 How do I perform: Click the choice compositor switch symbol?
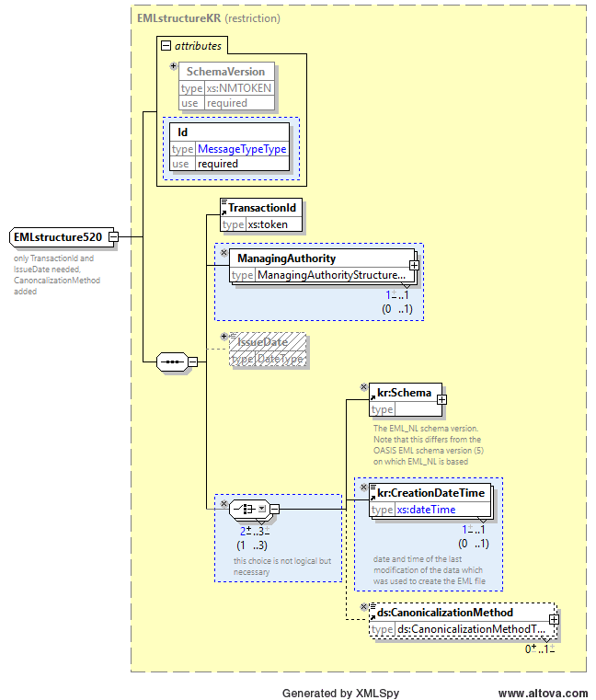click(x=245, y=509)
